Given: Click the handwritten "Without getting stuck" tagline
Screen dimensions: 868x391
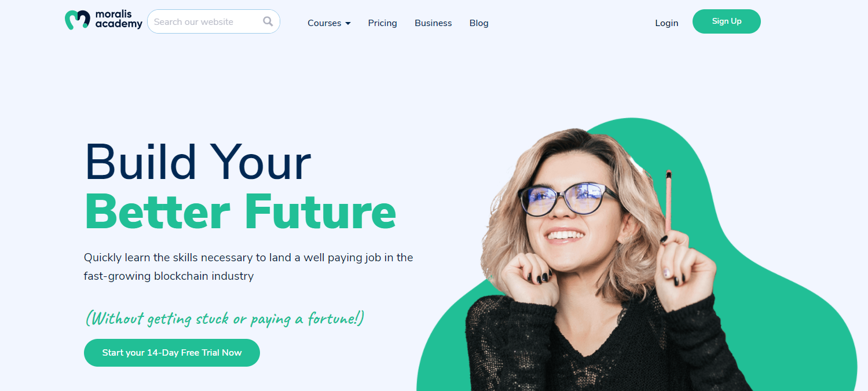Looking at the screenshot, I should click(x=225, y=318).
